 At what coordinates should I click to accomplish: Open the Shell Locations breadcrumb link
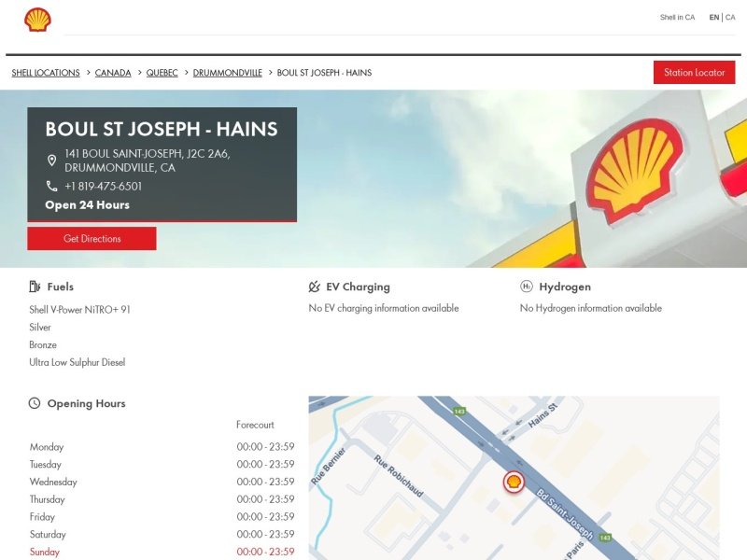(46, 73)
